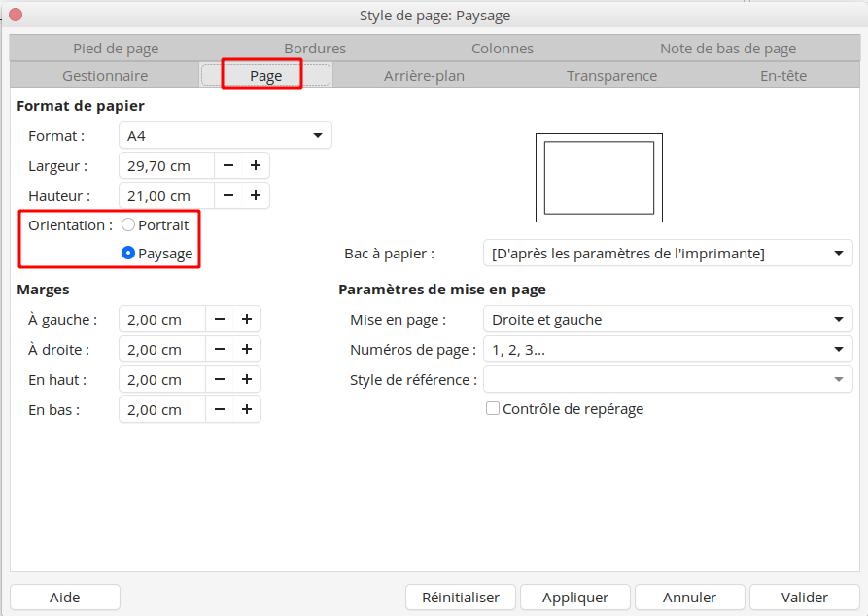The image size is (868, 616).
Task: Click the Largeur input field
Action: point(162,165)
